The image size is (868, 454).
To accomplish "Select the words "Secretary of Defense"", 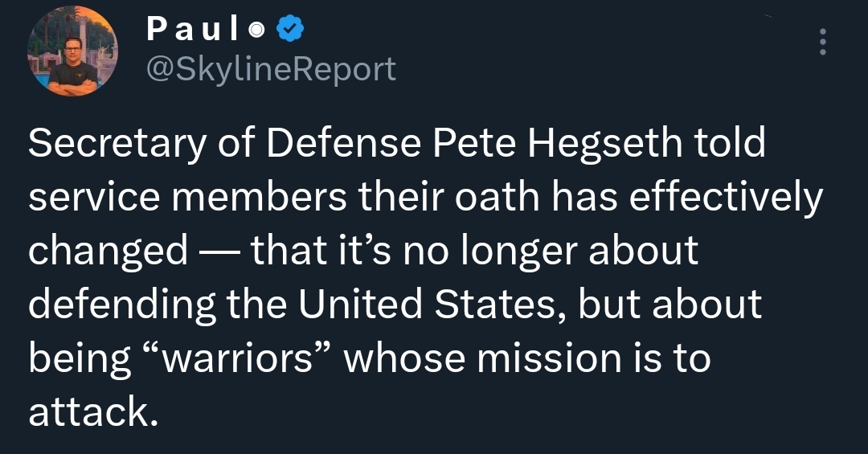I will [x=224, y=143].
